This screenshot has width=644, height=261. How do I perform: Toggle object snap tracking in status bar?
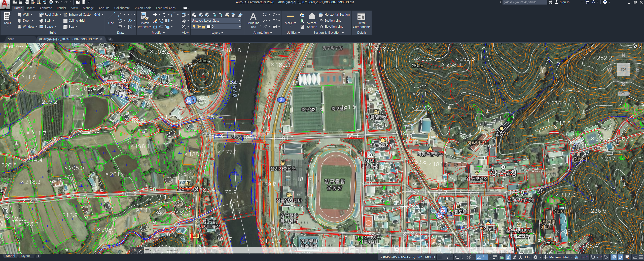pyautogui.click(x=479, y=257)
